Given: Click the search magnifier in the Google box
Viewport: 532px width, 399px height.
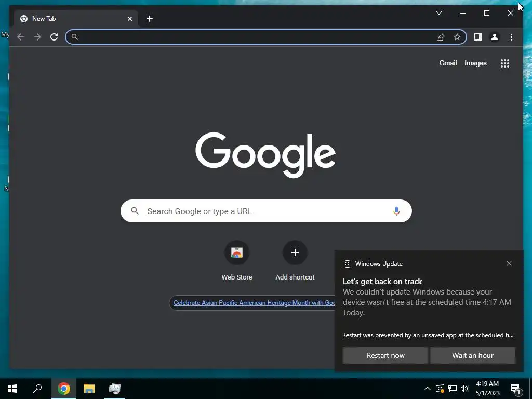Looking at the screenshot, I should coord(135,211).
